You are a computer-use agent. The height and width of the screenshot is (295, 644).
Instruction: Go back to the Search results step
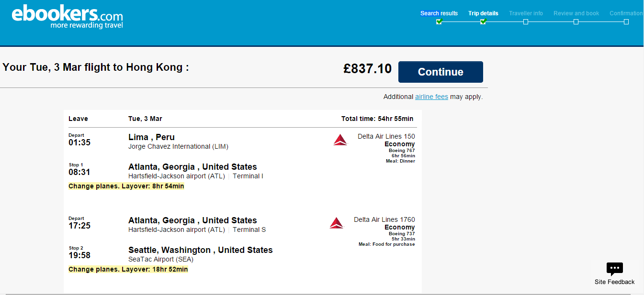pyautogui.click(x=439, y=13)
